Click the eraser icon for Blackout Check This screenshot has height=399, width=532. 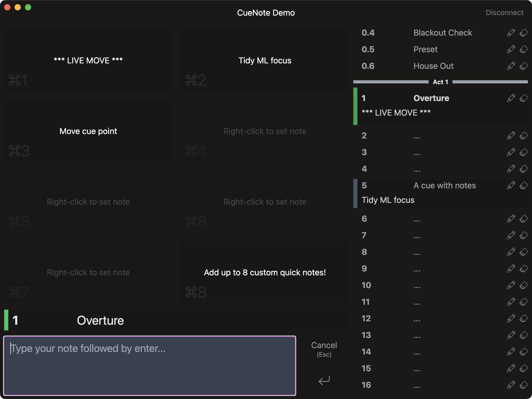(x=523, y=33)
